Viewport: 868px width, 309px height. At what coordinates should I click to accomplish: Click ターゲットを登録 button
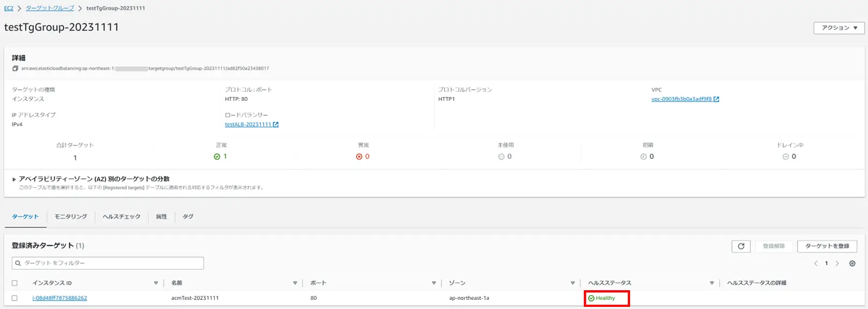point(827,246)
